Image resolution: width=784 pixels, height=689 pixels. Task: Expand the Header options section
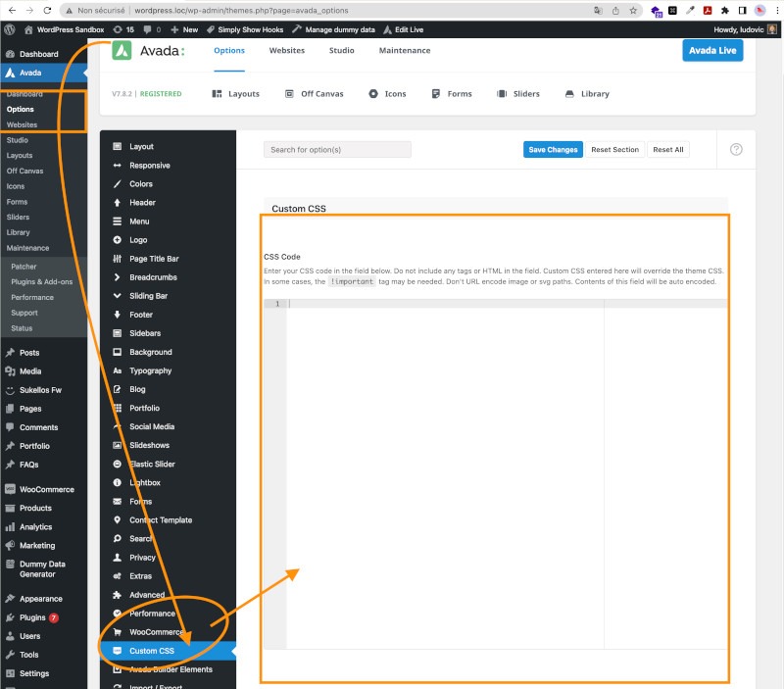(142, 203)
